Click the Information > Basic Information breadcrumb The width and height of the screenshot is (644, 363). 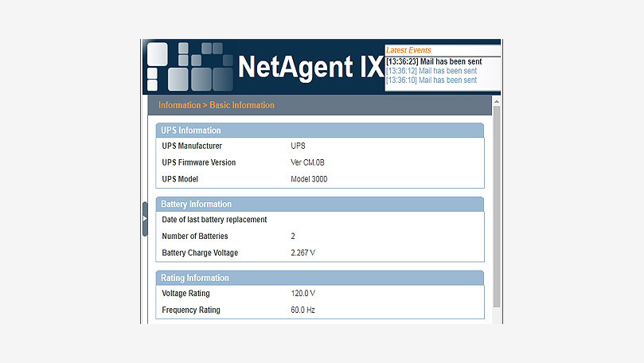tap(217, 105)
